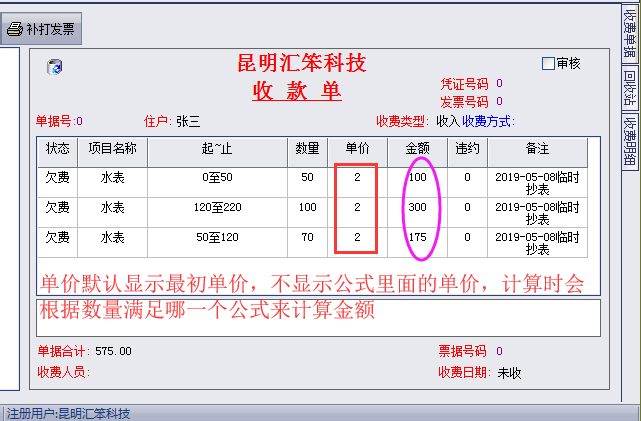Click the remark cell in 50至120 row
Screen dimensions: 641x421
(x=537, y=242)
